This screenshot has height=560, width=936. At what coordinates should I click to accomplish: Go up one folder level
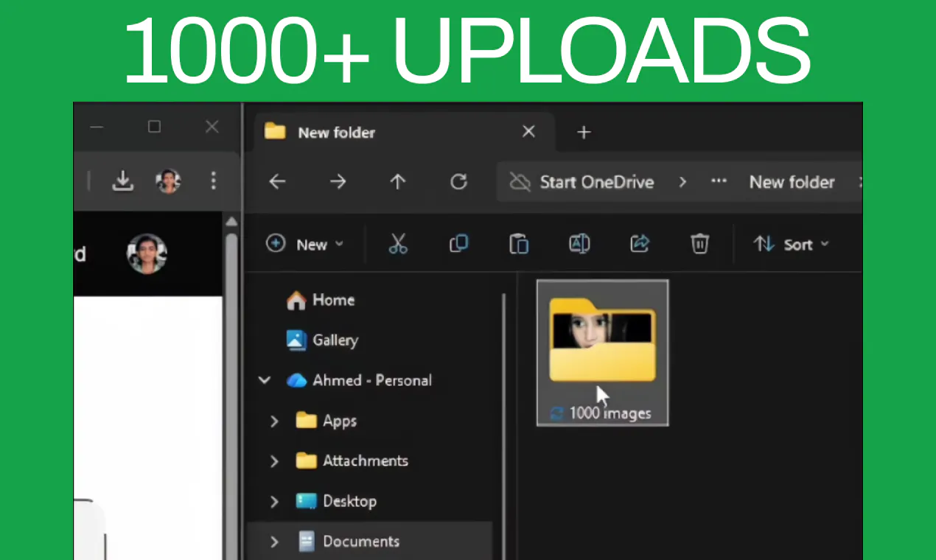click(398, 182)
